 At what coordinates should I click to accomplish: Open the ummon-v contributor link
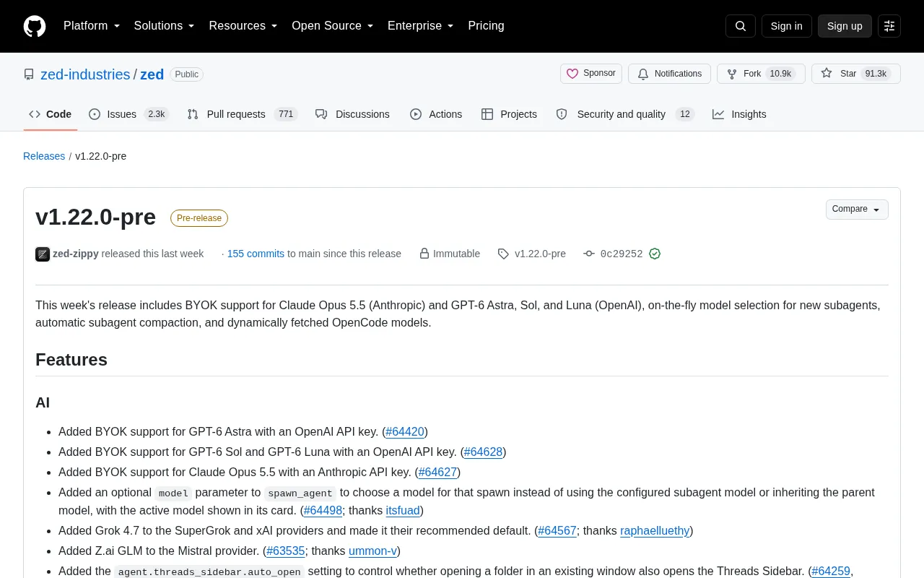pyautogui.click(x=372, y=551)
